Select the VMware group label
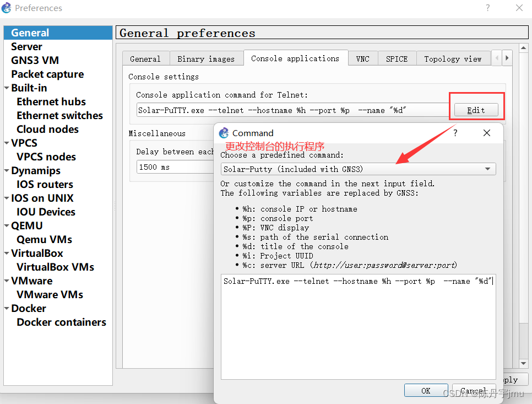 click(31, 281)
